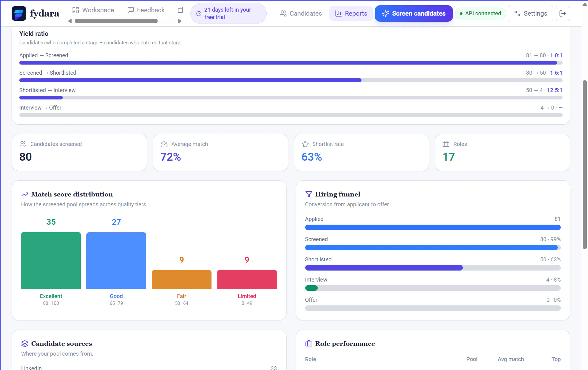Go to Candidates page
The width and height of the screenshot is (588, 370).
pos(301,13)
